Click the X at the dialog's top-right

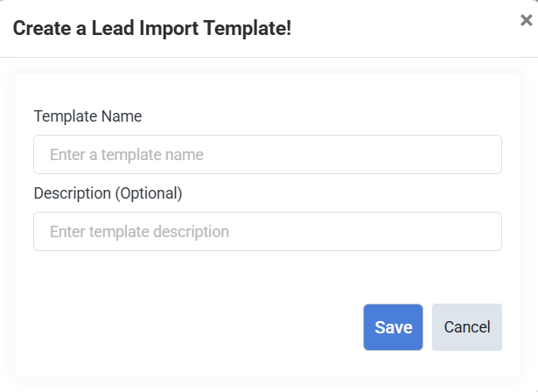(526, 21)
